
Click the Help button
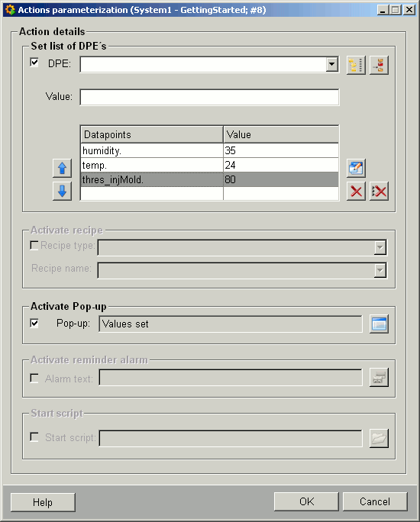[43, 502]
